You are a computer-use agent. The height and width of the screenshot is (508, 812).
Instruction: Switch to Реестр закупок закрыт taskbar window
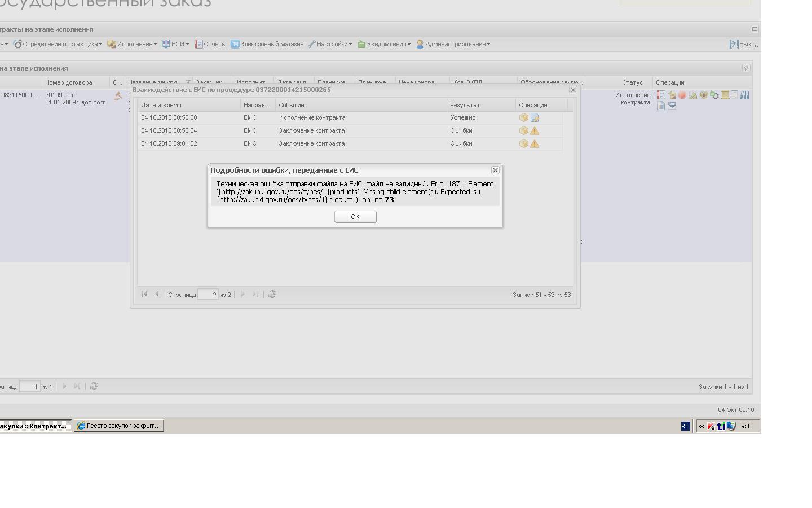tap(119, 426)
